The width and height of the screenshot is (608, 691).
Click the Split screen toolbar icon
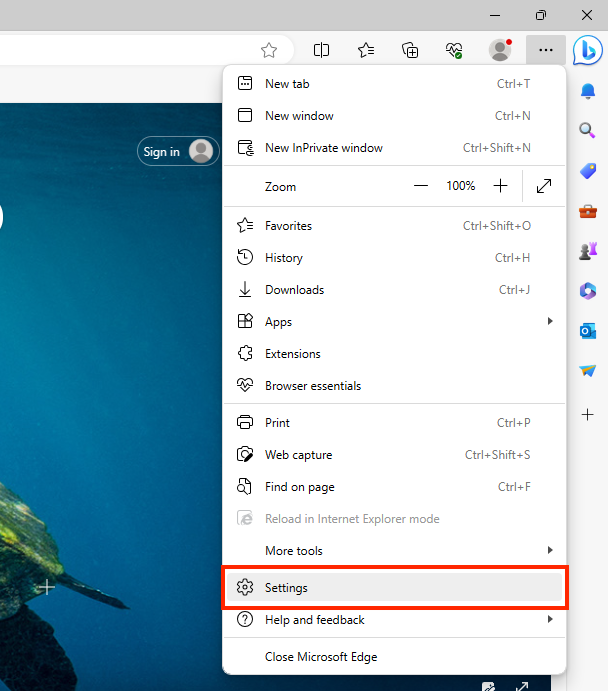click(x=322, y=50)
